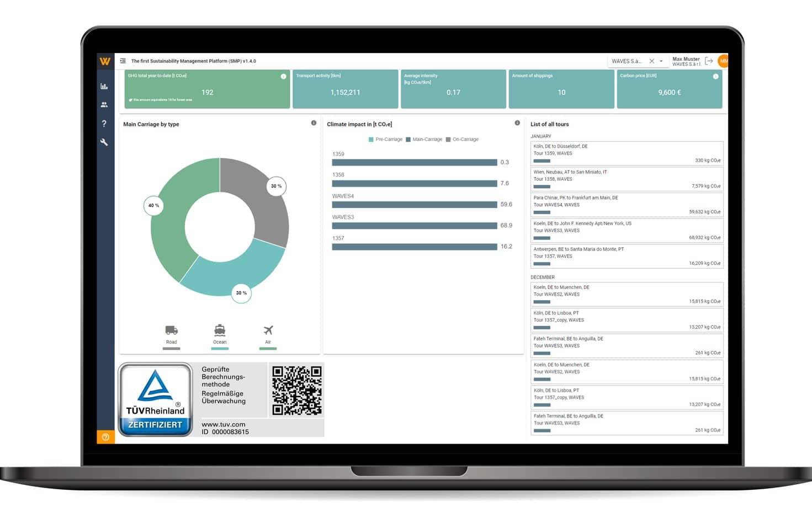Click the WAVES3 bar in climate chart
The width and height of the screenshot is (812, 529).
(414, 226)
